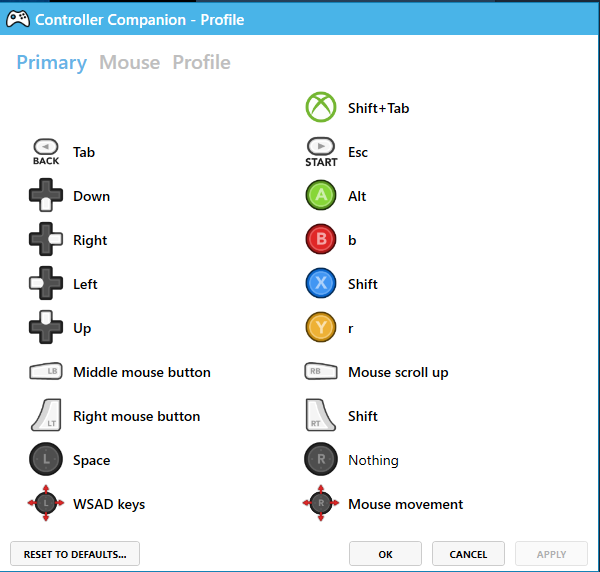600x572 pixels.
Task: Click the 'Mouse movement' binding label
Action: coord(405,504)
